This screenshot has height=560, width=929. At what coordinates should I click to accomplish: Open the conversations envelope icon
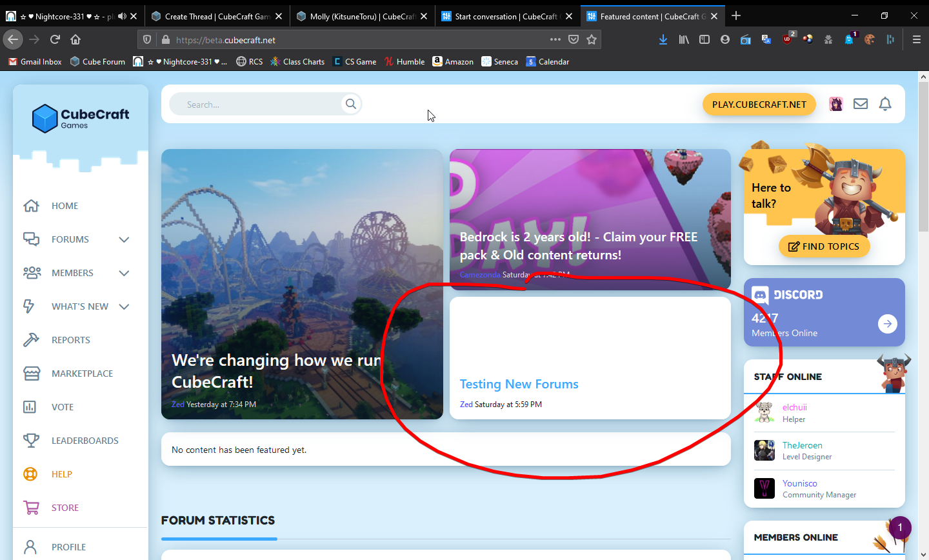pos(861,104)
